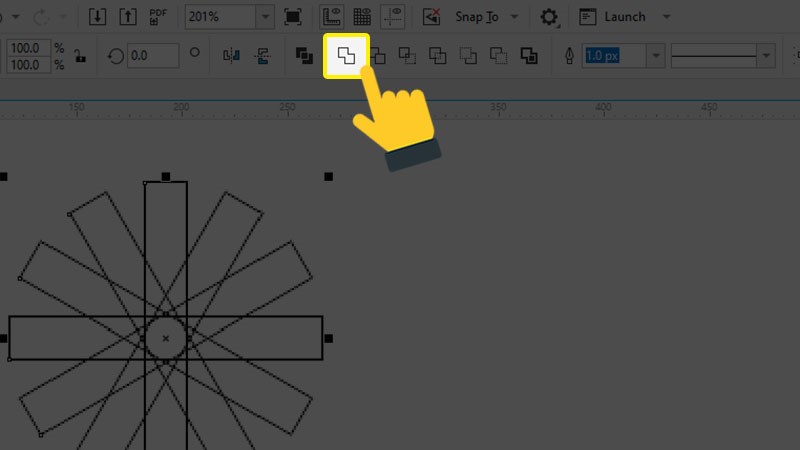The width and height of the screenshot is (800, 450).
Task: Click Create boundary icon
Action: click(528, 56)
